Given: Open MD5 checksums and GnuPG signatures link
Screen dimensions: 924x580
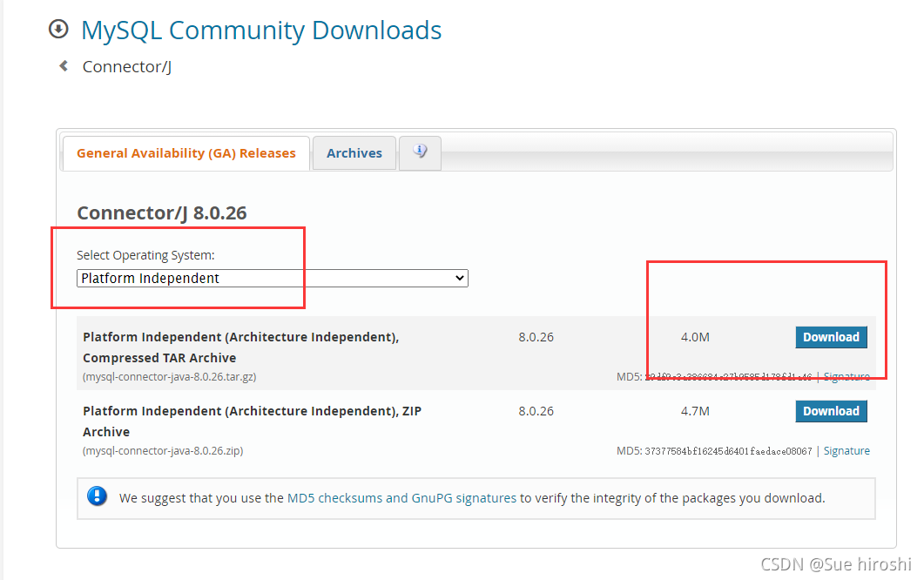Looking at the screenshot, I should pos(401,498).
